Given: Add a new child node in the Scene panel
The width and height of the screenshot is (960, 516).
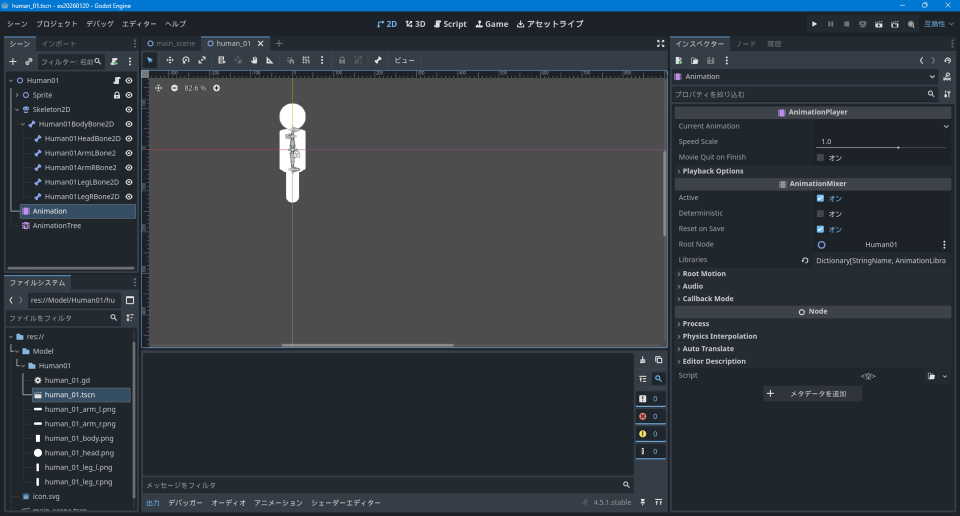Looking at the screenshot, I should [13, 61].
